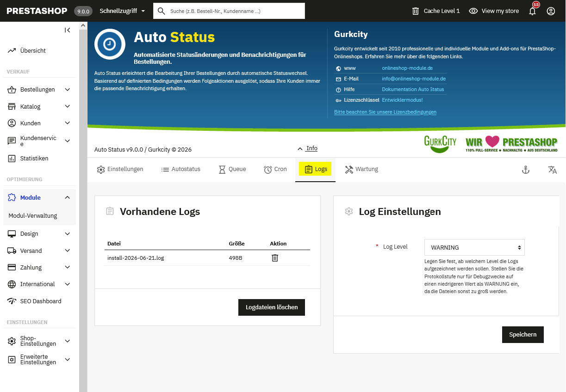The width and height of the screenshot is (566, 392).
Task: Expand Versand menu chevron
Action: 68,251
